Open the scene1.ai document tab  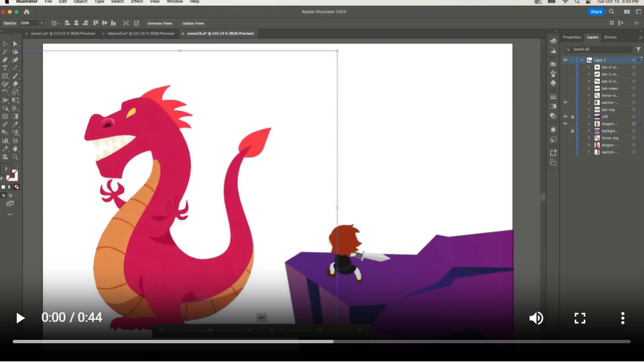(63, 34)
